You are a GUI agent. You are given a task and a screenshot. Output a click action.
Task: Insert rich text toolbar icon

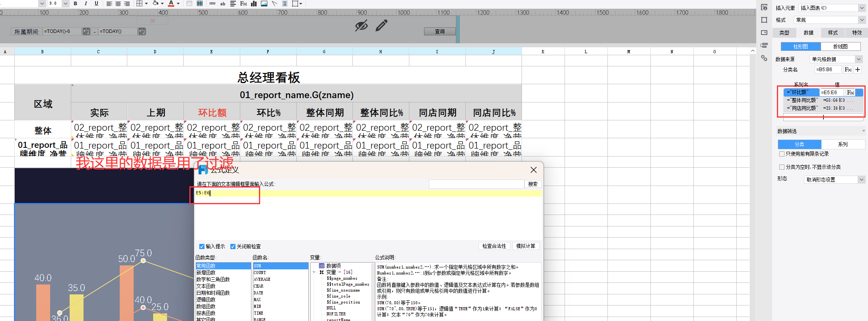(233, 4)
